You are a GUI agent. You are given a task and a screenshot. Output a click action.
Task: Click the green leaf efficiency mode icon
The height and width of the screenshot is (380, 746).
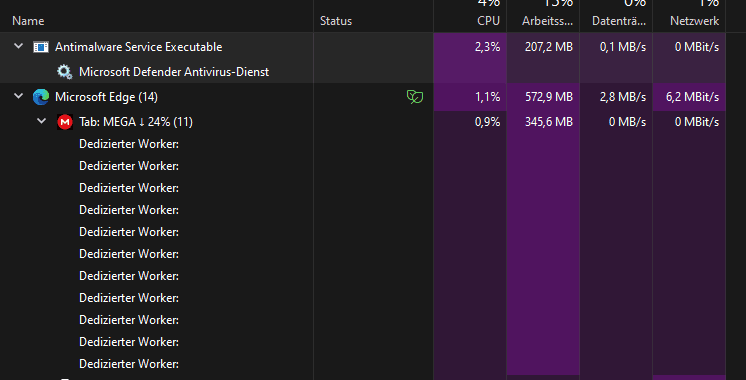[x=415, y=97]
